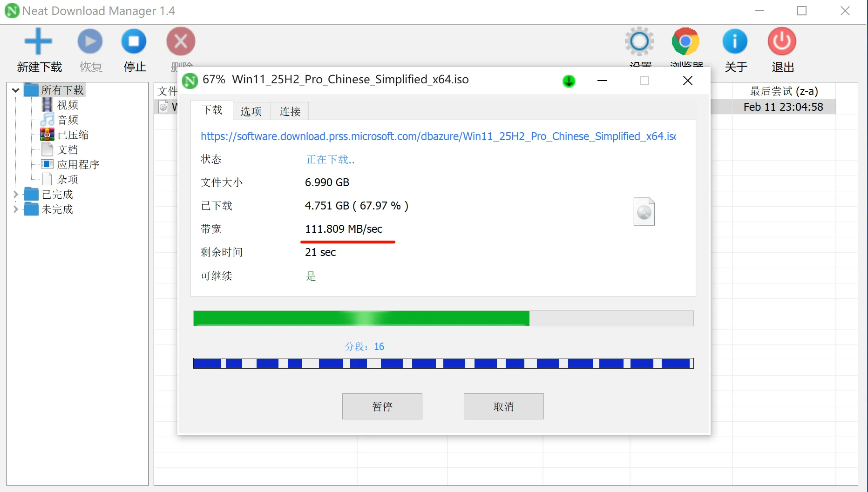The height and width of the screenshot is (492, 868).
Task: Click the blue segment progress bar
Action: (443, 363)
